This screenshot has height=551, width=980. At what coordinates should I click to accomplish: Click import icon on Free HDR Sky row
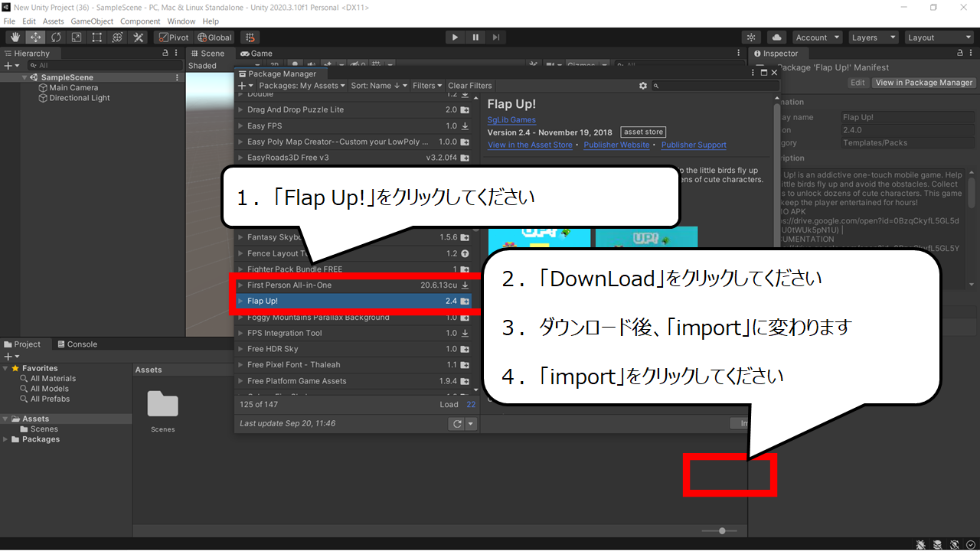[x=465, y=349]
